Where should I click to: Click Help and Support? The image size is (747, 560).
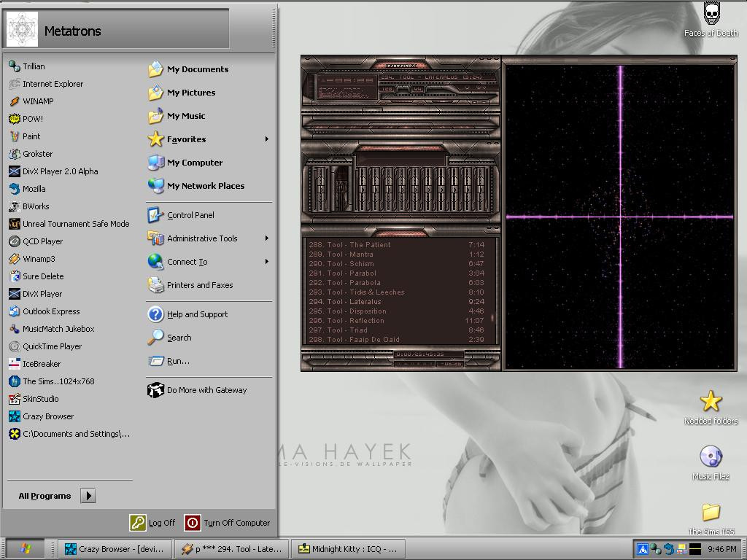[x=187, y=314]
